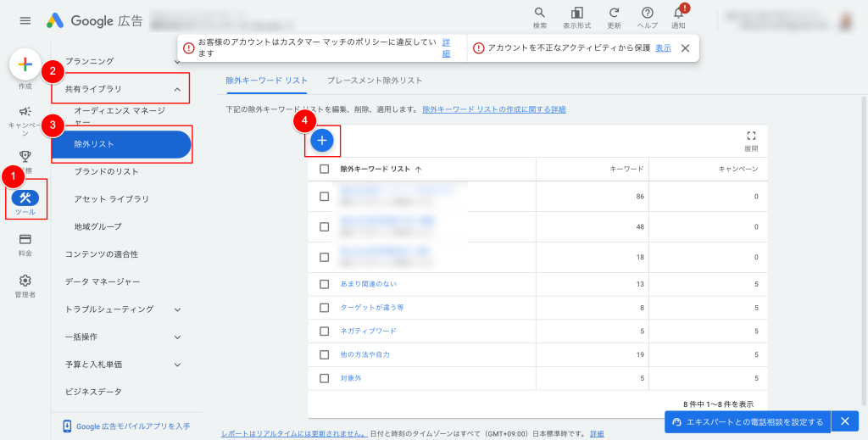Click エキスパートとの電話相談を設定する button
Viewport: 868px width, 440px height.
[746, 421]
